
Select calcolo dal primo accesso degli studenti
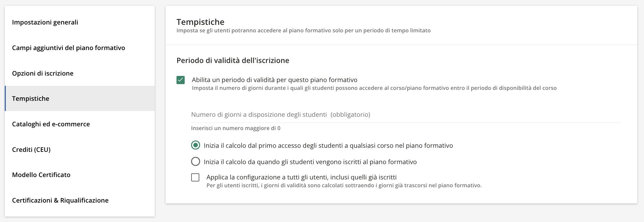(196, 145)
